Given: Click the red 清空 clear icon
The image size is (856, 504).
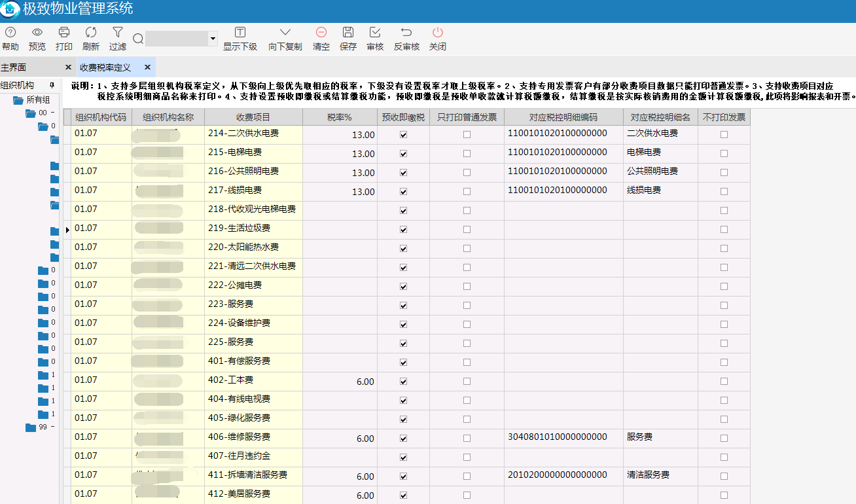Looking at the screenshot, I should point(321,32).
